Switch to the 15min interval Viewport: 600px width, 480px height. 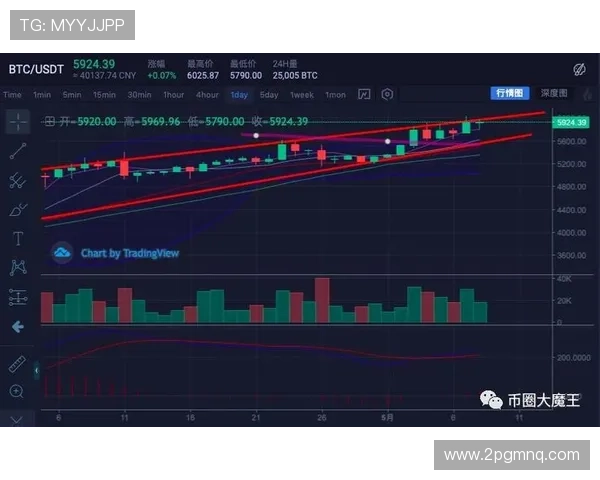(x=104, y=95)
